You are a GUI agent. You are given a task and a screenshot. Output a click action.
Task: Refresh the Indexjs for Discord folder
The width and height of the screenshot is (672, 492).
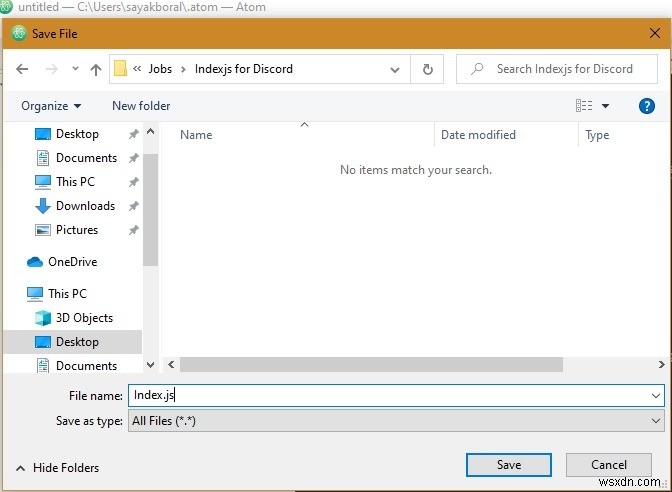pos(427,69)
